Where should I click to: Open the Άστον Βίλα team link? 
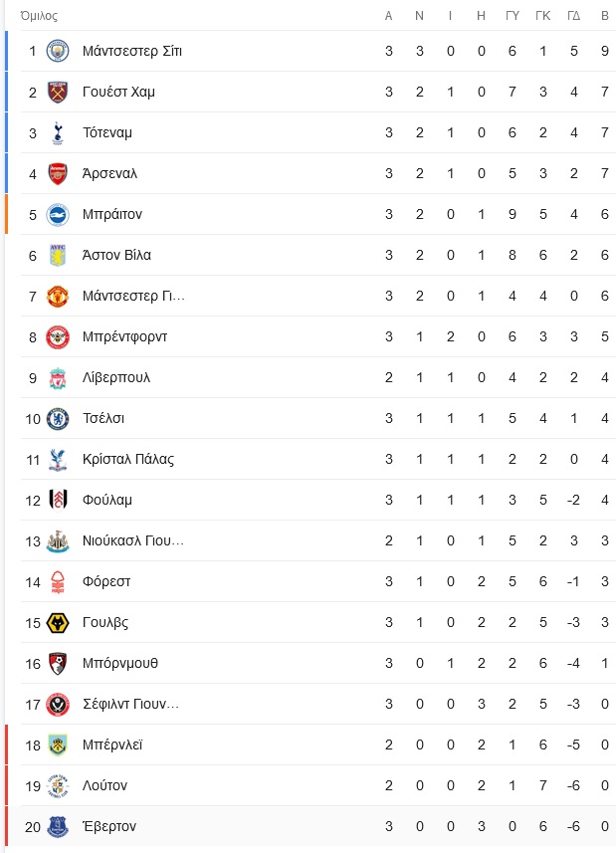(x=116, y=255)
